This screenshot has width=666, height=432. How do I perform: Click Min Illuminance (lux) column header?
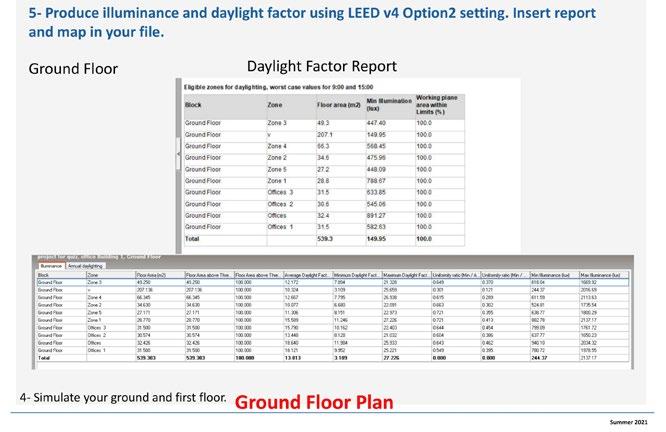(554, 275)
